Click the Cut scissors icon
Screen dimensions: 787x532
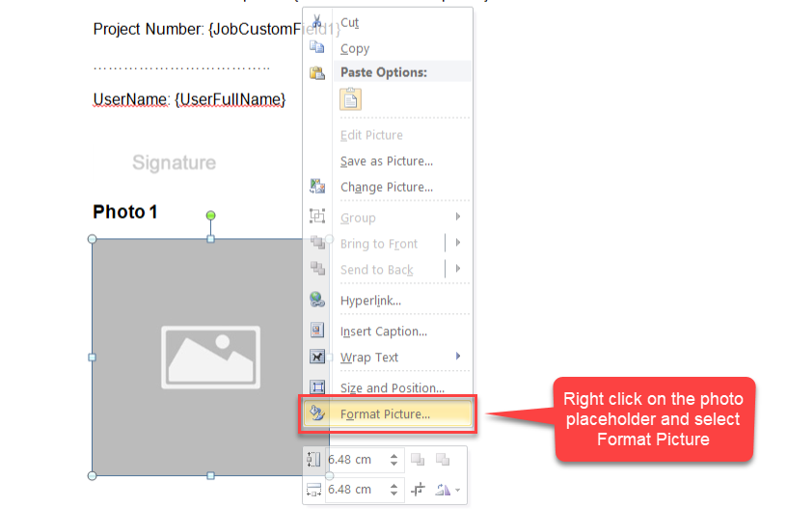point(316,21)
